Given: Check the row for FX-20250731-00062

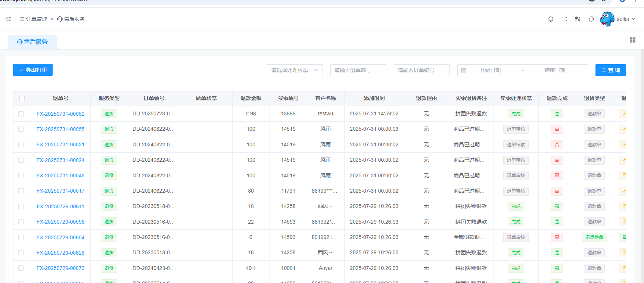Looking at the screenshot, I should coord(21,114).
